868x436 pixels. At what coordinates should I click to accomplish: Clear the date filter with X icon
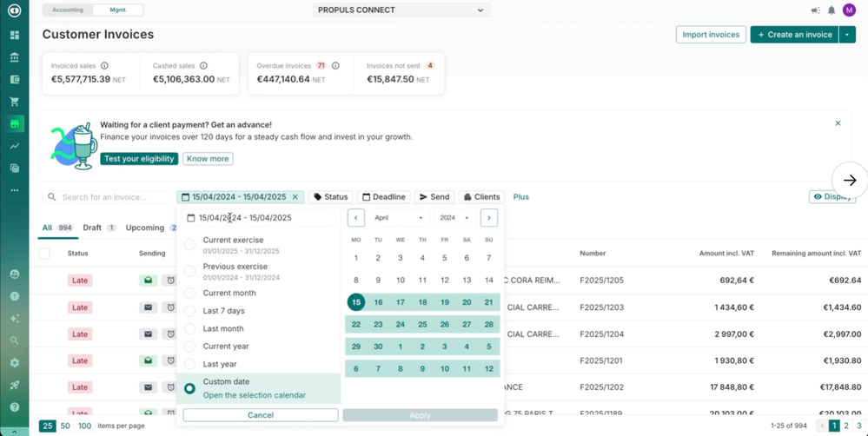(295, 197)
